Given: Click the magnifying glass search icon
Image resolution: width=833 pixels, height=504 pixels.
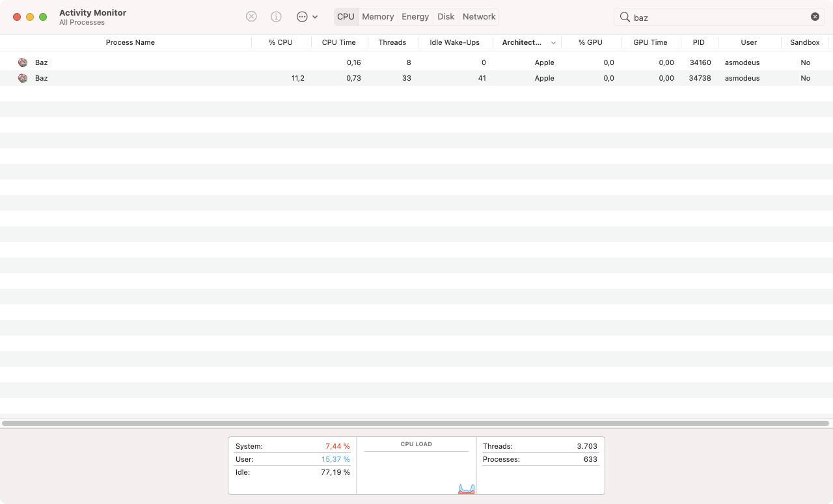Looking at the screenshot, I should pos(625,16).
